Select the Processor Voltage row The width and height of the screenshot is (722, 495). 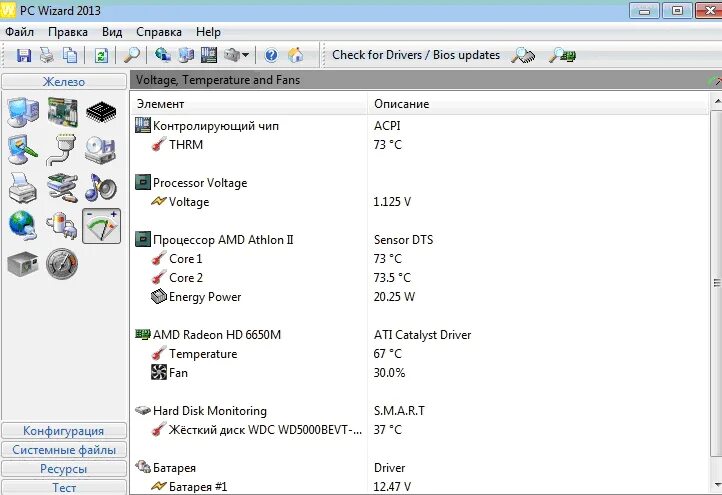tap(420, 183)
